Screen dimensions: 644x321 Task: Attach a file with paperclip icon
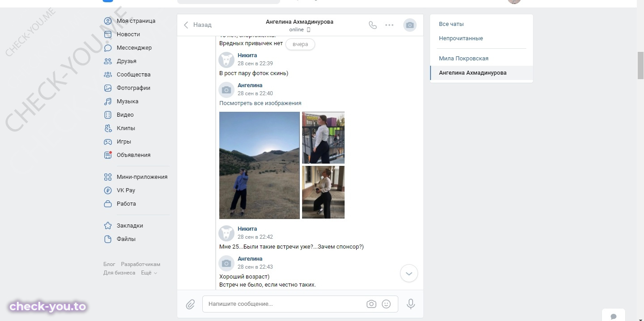coord(190,304)
